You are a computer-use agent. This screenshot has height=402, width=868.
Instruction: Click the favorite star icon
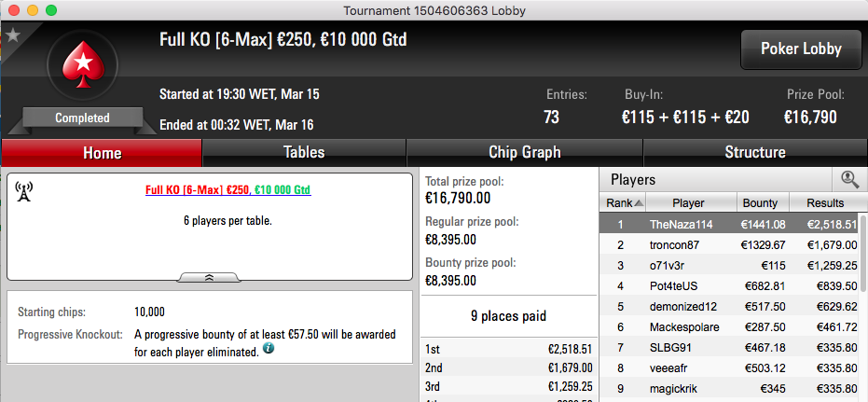click(x=13, y=35)
